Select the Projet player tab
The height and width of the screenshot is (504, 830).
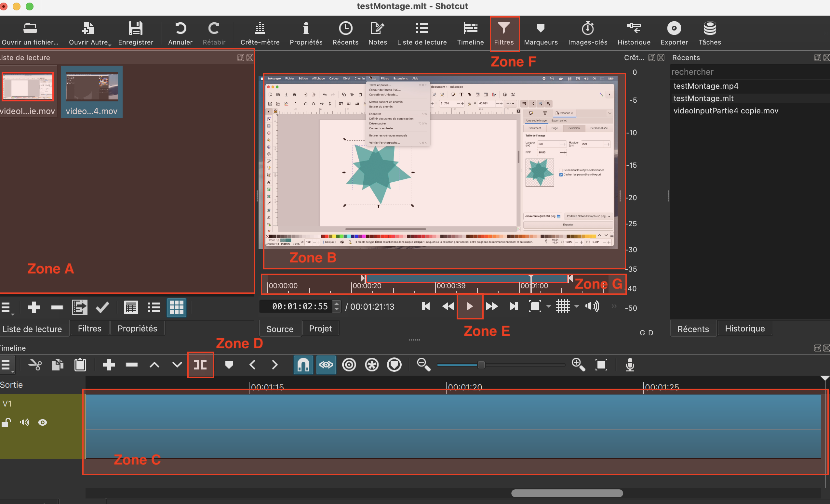click(x=320, y=329)
